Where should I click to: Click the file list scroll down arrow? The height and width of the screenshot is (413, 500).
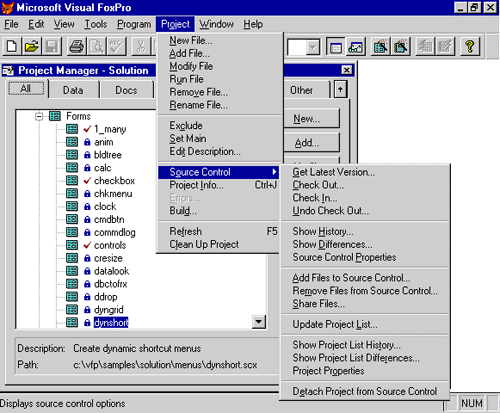pyautogui.click(x=259, y=322)
